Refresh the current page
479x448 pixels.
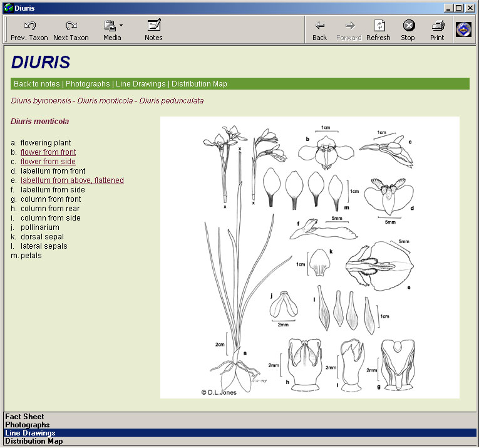coord(378,30)
